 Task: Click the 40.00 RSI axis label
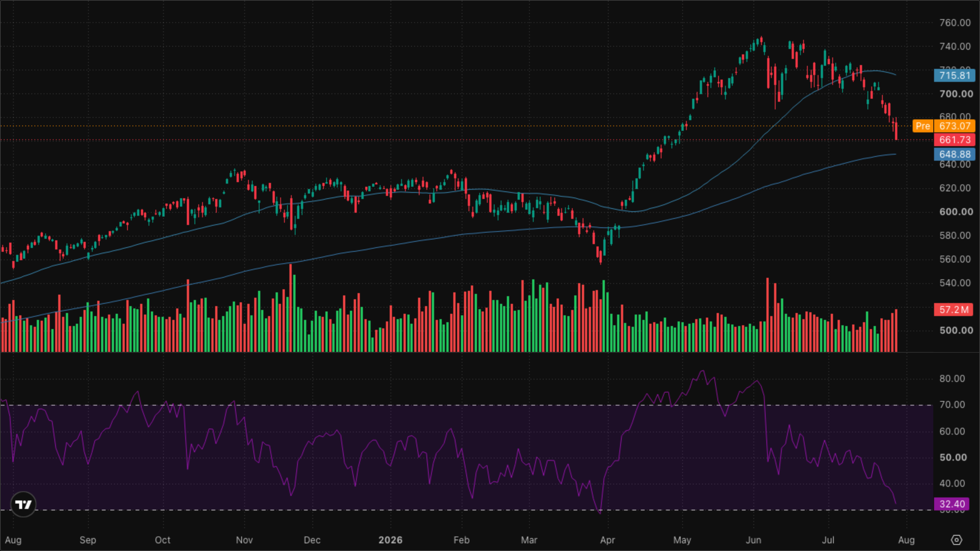coord(952,483)
